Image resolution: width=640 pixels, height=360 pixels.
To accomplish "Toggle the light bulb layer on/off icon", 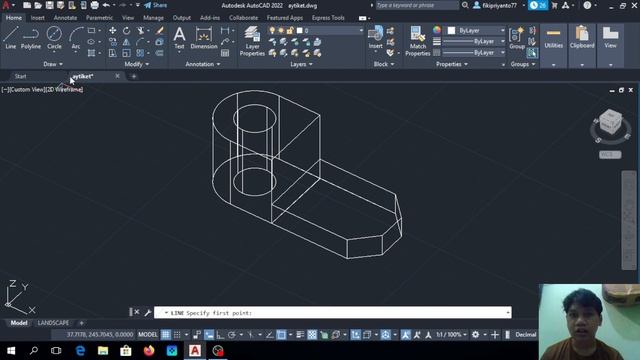I will (272, 31).
